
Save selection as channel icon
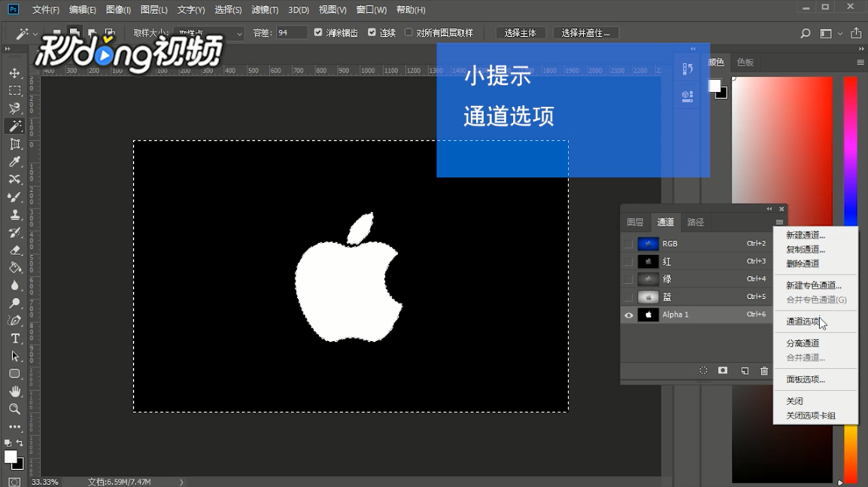[x=723, y=370]
